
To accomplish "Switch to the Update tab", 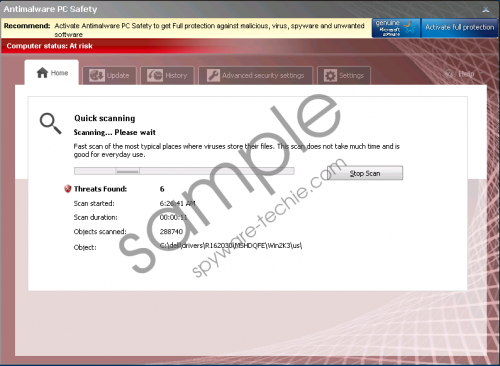I will pyautogui.click(x=109, y=76).
